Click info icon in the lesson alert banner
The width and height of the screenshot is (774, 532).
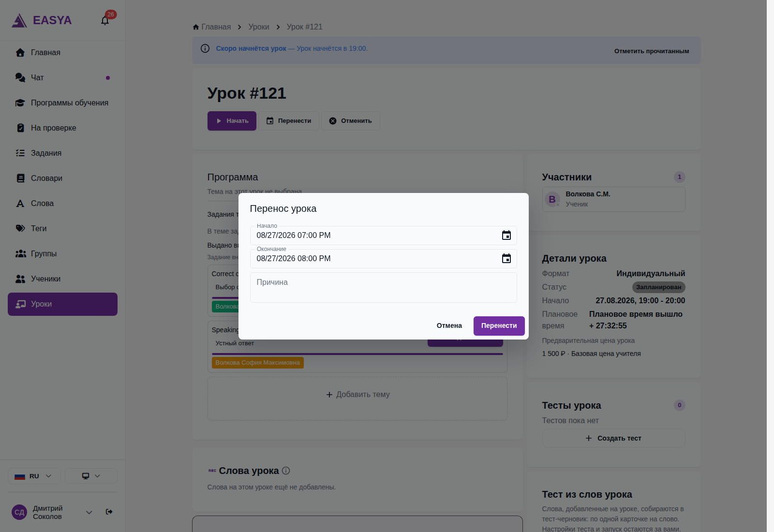click(x=205, y=48)
